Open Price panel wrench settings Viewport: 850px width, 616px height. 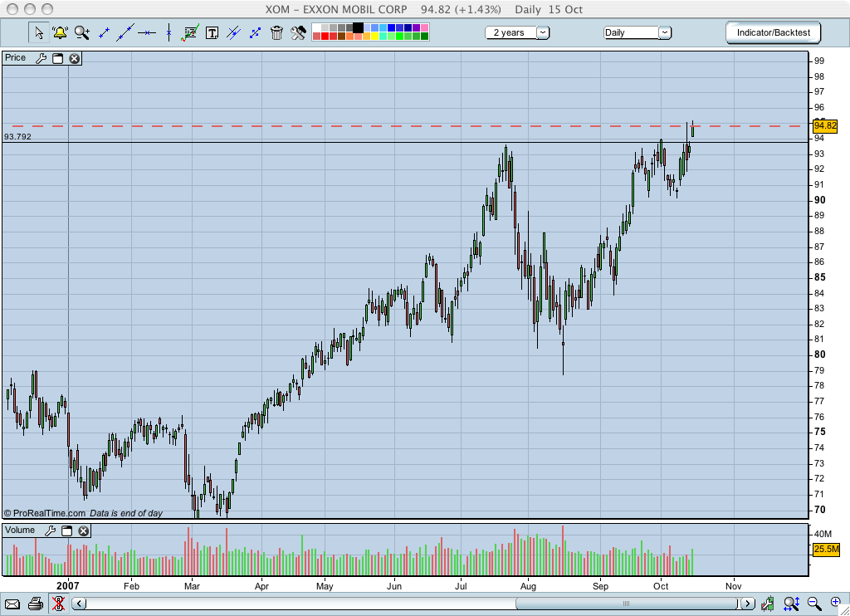point(42,59)
